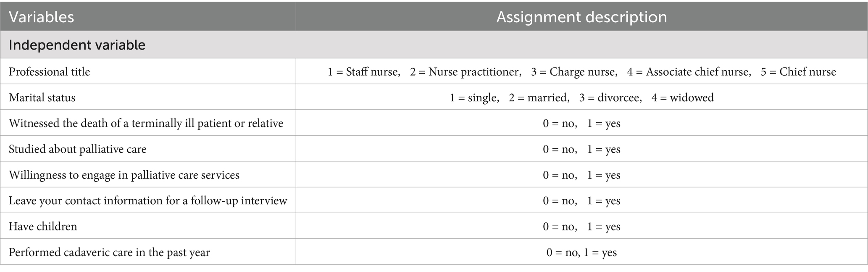Click the widowed marital status value

[x=682, y=98]
